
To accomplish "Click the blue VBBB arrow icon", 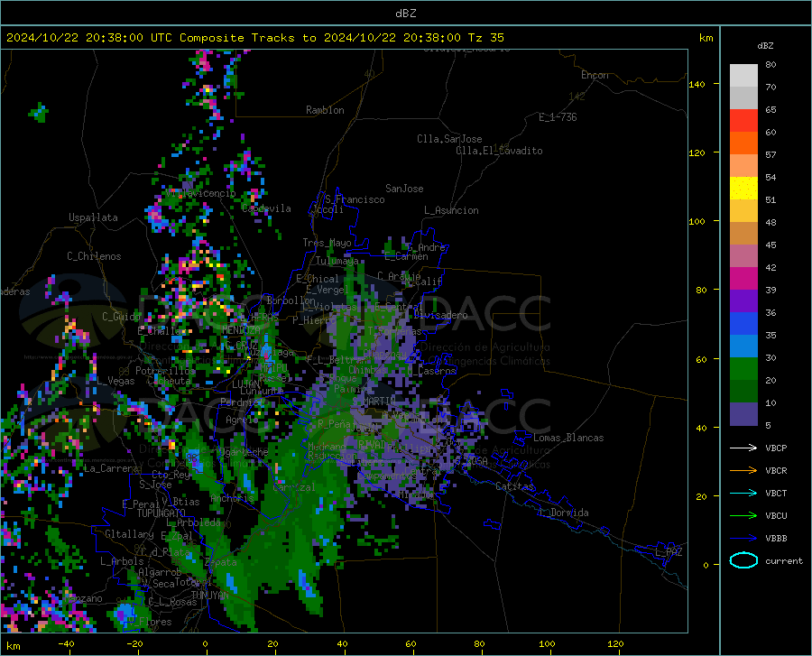I will 743,538.
